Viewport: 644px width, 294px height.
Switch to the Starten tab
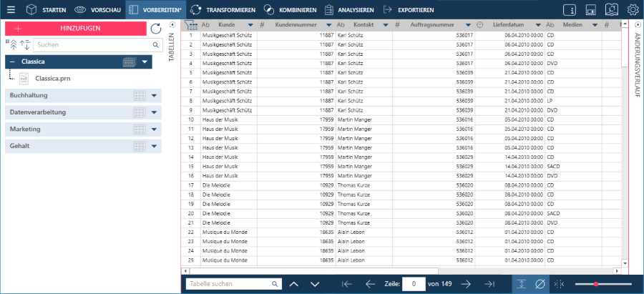coord(47,10)
